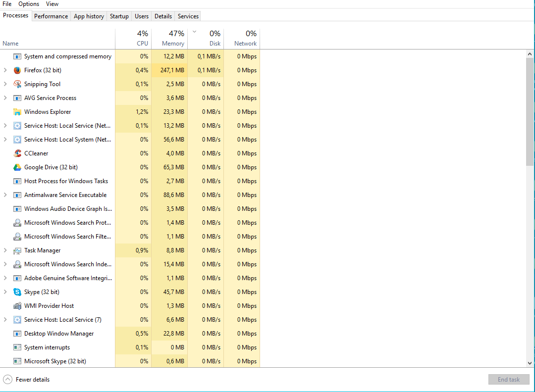Click the Snipping Tool scissors icon

tap(17, 84)
